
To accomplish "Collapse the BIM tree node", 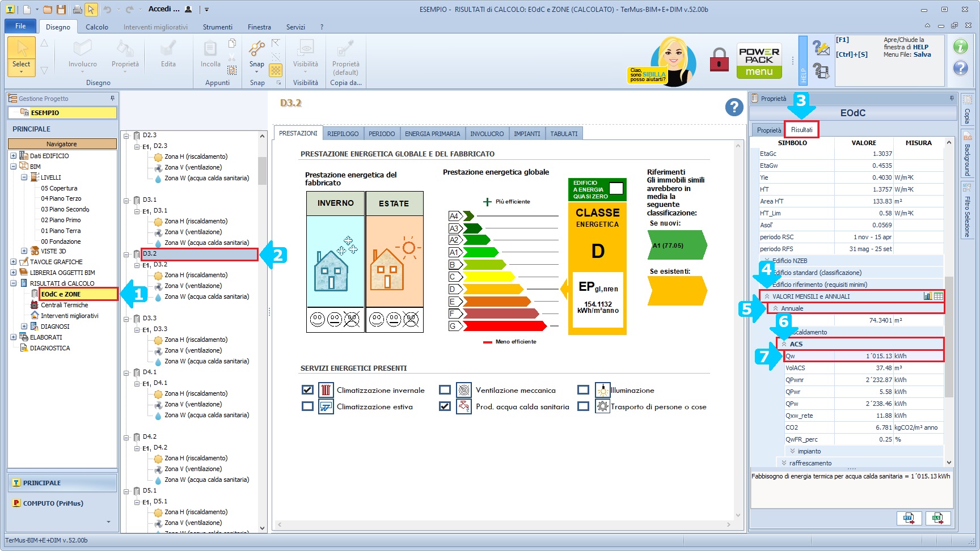I will pos(13,167).
